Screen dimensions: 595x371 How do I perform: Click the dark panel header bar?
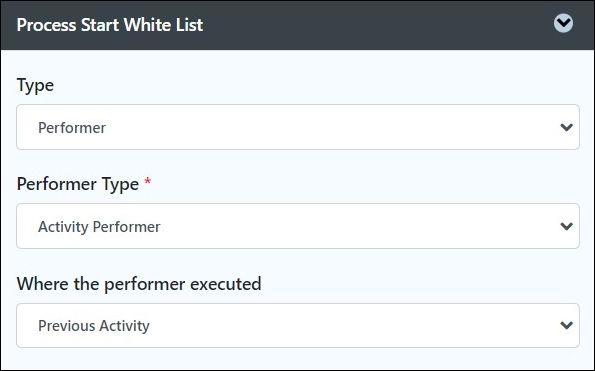(298, 25)
